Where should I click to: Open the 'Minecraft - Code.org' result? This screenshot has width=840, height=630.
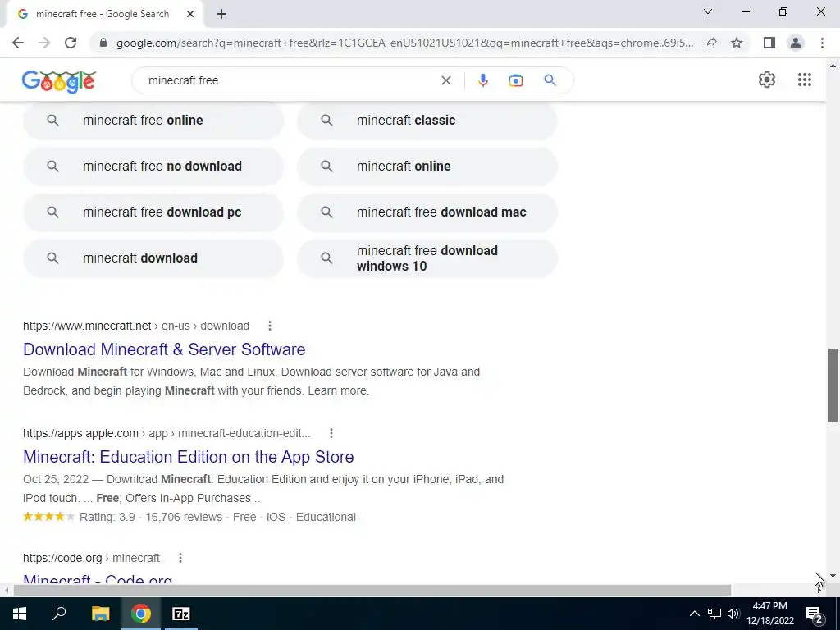(98, 580)
